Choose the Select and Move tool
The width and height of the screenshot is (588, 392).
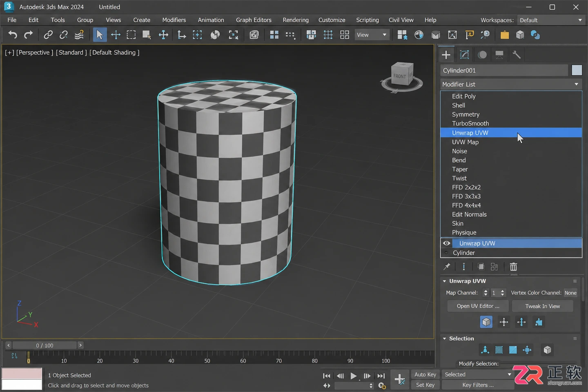[116, 35]
